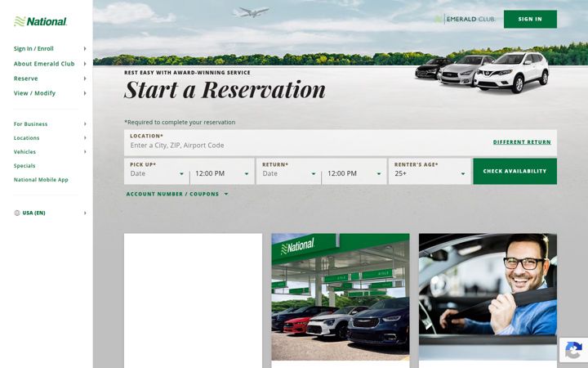Expand arrow next to Vehicles

[85, 152]
